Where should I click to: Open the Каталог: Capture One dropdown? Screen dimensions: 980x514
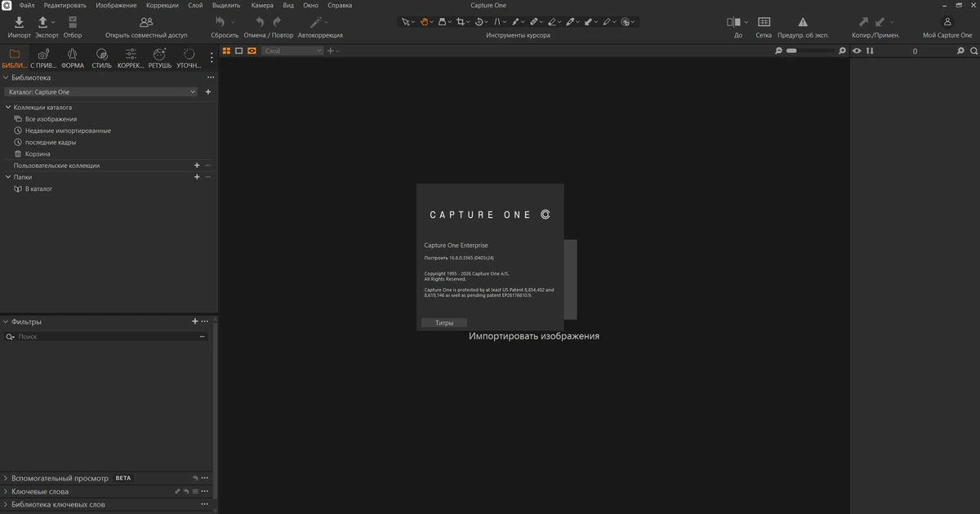click(101, 92)
